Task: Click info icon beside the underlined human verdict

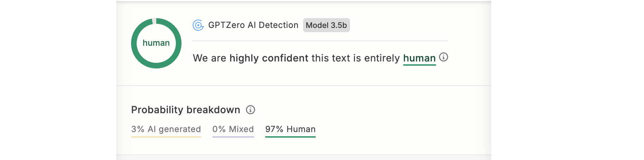Action: tap(444, 57)
